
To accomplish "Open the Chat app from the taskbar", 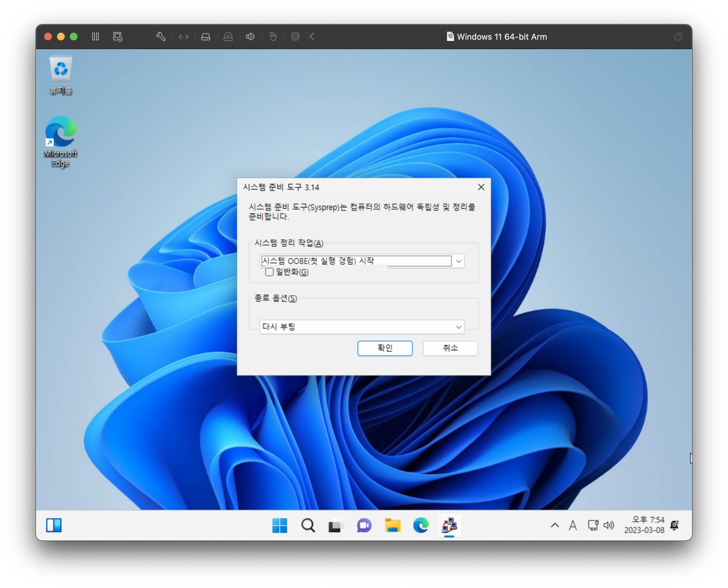I will (x=364, y=525).
